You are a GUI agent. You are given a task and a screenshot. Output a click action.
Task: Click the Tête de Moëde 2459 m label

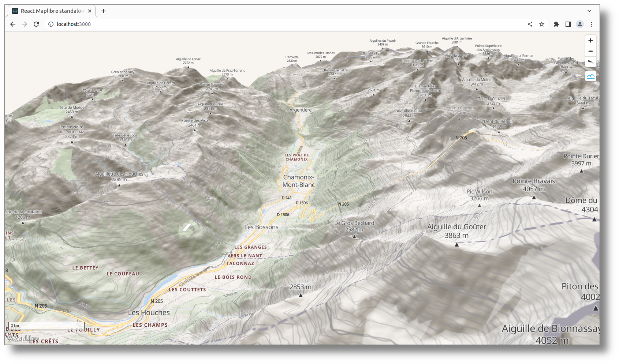click(x=72, y=110)
